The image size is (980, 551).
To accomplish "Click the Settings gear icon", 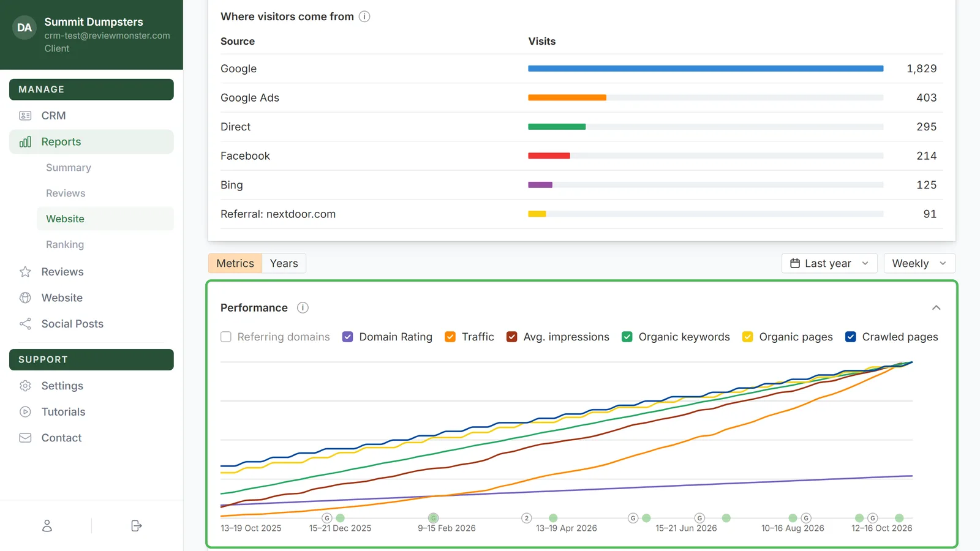I will [25, 386].
